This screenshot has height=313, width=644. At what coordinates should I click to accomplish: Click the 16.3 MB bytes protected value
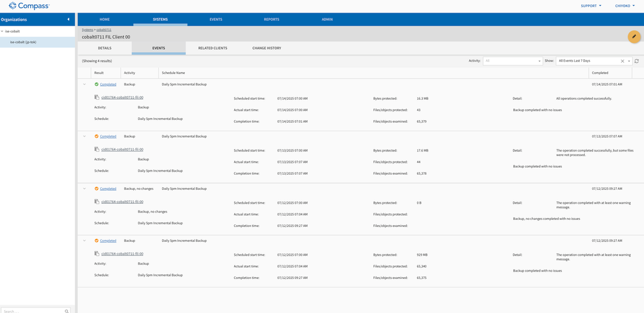(x=423, y=99)
